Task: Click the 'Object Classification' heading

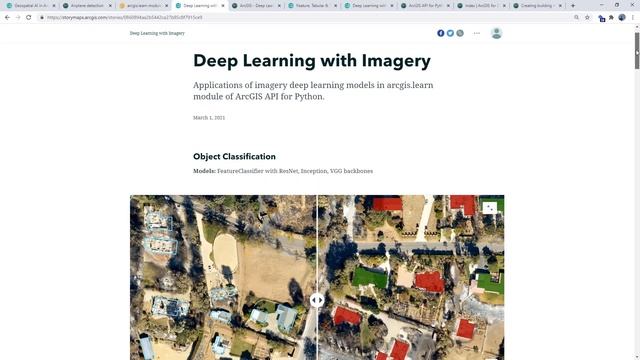Action: point(234,156)
